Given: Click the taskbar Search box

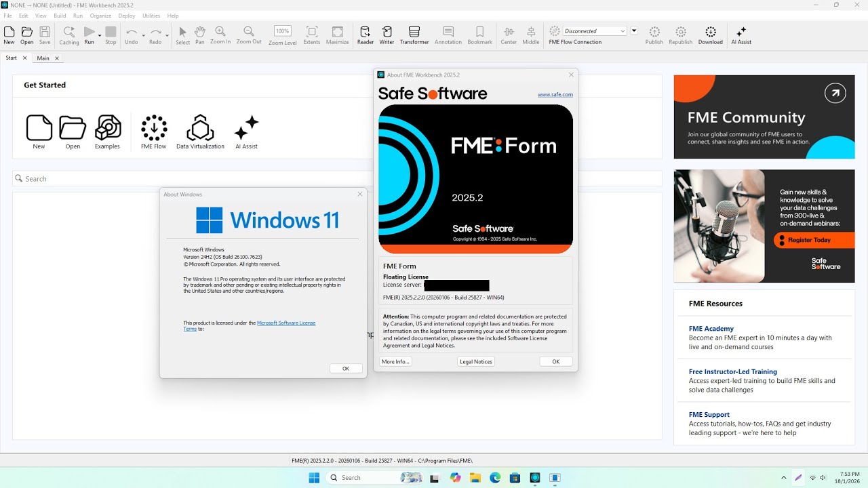Looking at the screenshot, I should coord(375,478).
